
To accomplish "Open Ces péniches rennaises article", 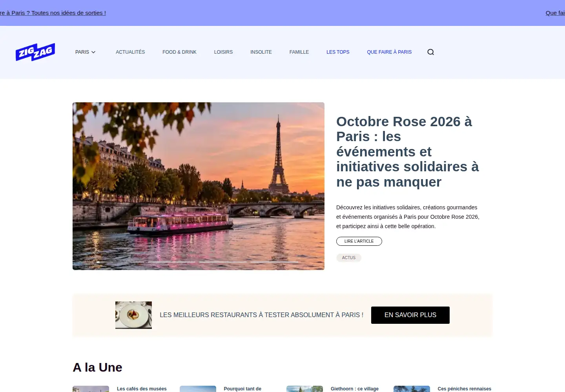I will [465, 389].
